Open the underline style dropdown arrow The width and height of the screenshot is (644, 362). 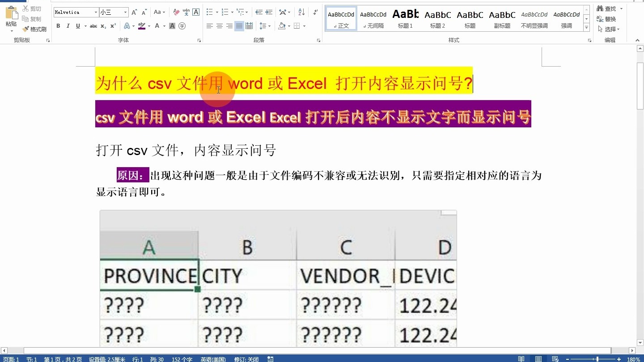(x=85, y=26)
